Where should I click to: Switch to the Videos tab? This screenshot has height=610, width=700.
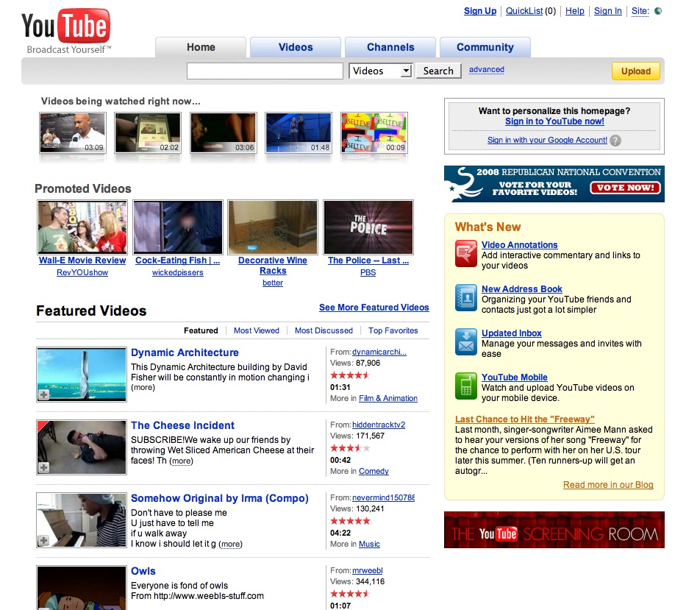pos(296,47)
